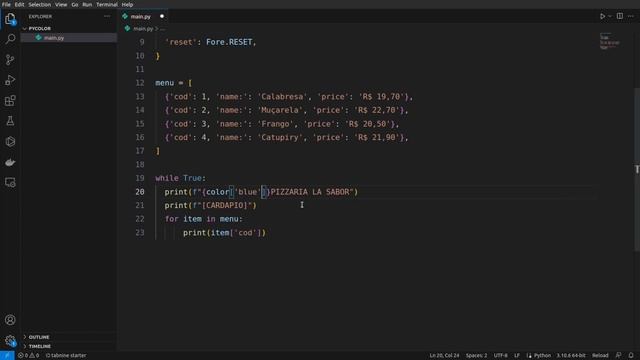This screenshot has width=640, height=360.
Task: Click the Split Editor icon
Action: click(x=620, y=16)
